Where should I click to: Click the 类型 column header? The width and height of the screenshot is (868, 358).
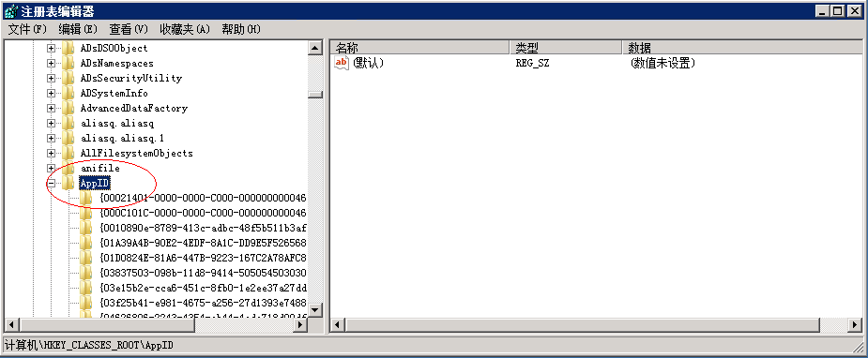coord(566,48)
